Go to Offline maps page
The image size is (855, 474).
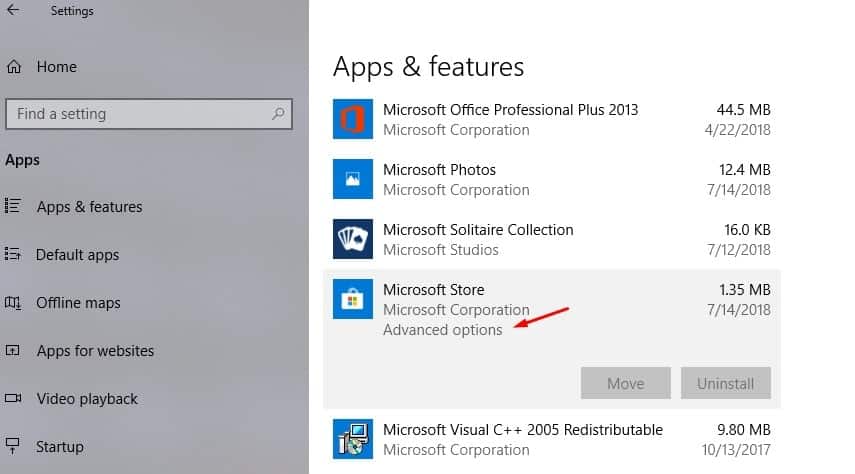click(78, 303)
